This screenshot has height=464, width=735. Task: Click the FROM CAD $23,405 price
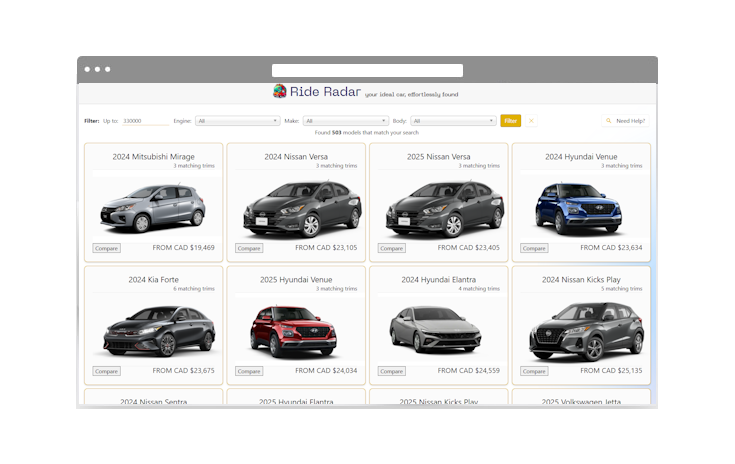[x=468, y=247]
